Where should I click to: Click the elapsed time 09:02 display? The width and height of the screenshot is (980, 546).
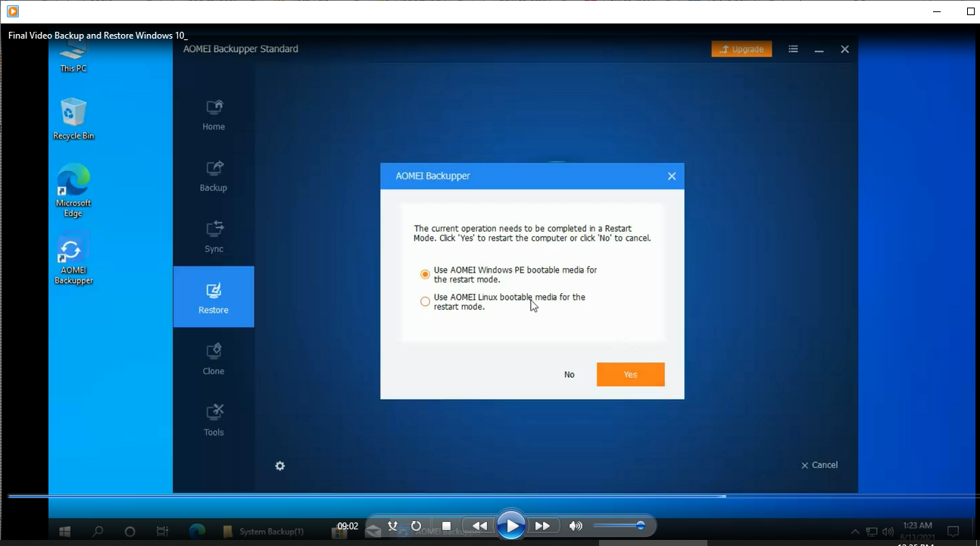pos(348,526)
